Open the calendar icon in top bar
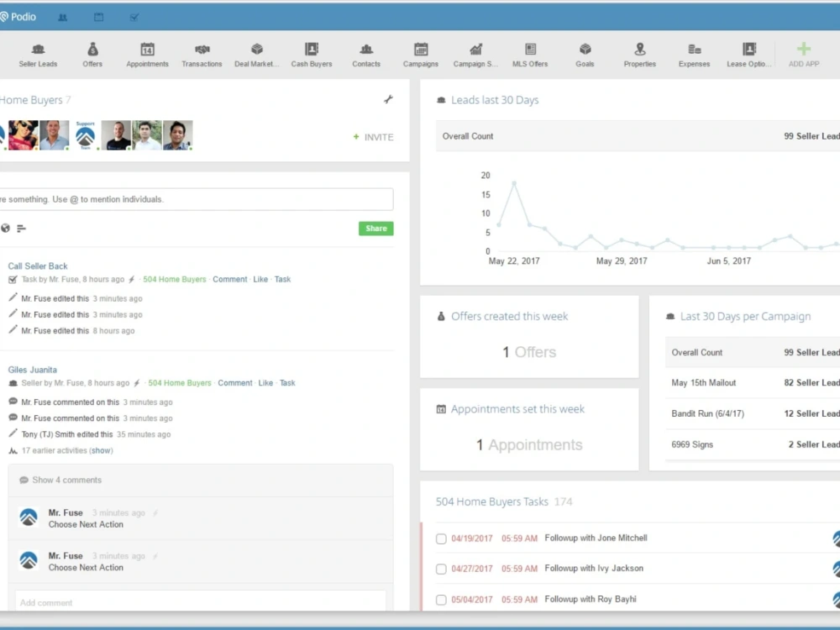 pyautogui.click(x=98, y=17)
